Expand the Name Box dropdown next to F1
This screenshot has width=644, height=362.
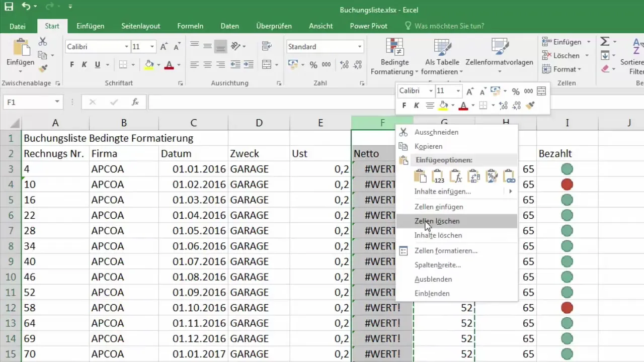[x=57, y=102]
